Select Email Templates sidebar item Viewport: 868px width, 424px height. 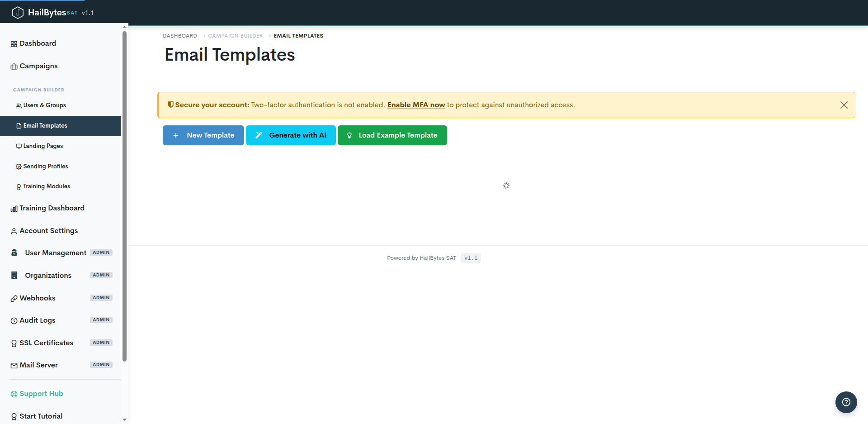[61, 126]
